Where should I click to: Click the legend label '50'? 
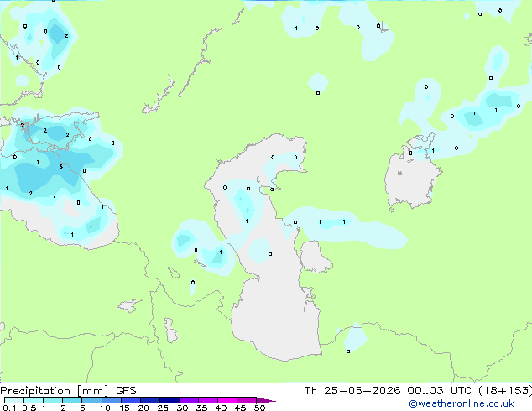pyautogui.click(x=259, y=408)
